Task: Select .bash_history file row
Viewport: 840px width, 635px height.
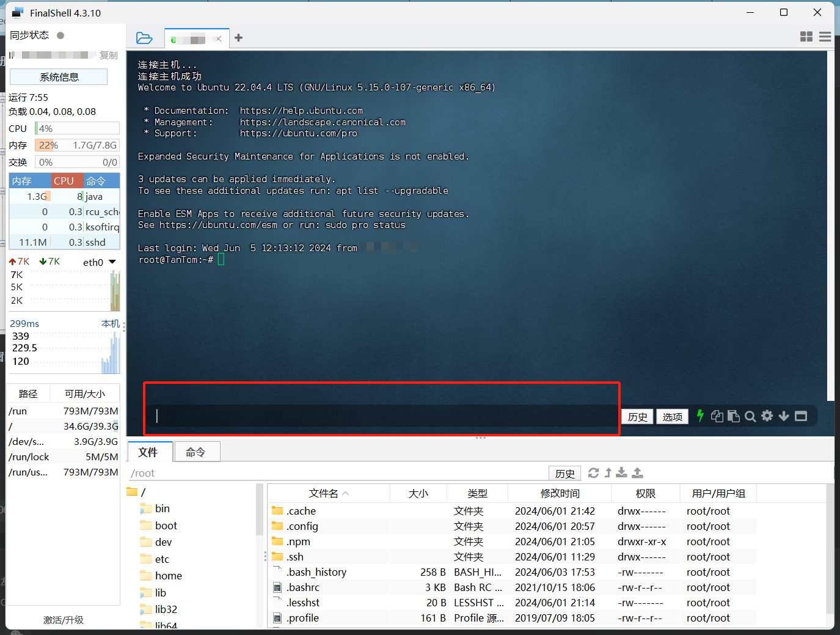Action: [x=512, y=572]
